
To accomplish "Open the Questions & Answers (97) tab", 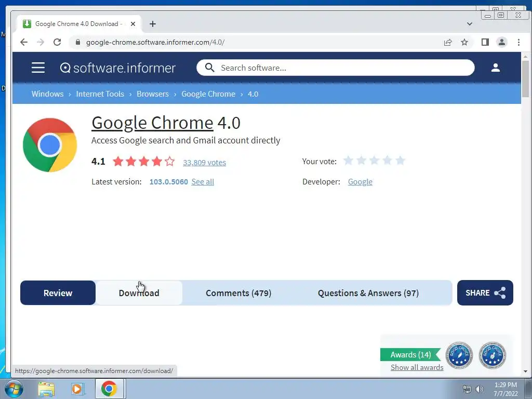I will click(368, 293).
